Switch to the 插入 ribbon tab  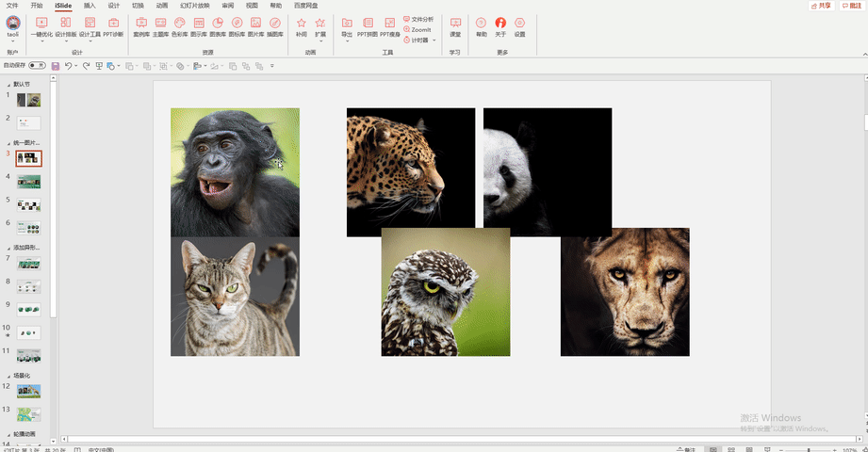click(90, 6)
